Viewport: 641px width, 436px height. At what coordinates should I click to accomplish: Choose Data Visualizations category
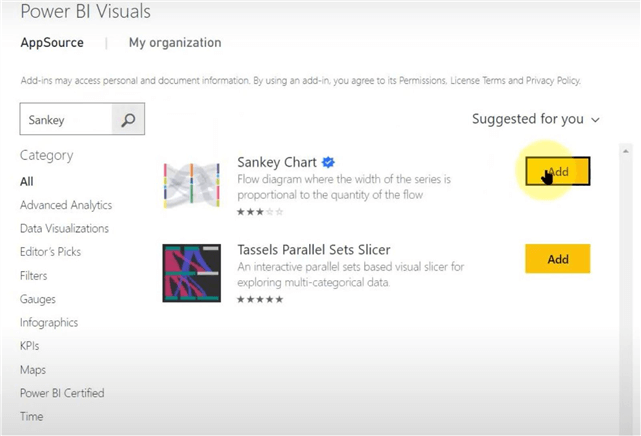click(x=64, y=228)
